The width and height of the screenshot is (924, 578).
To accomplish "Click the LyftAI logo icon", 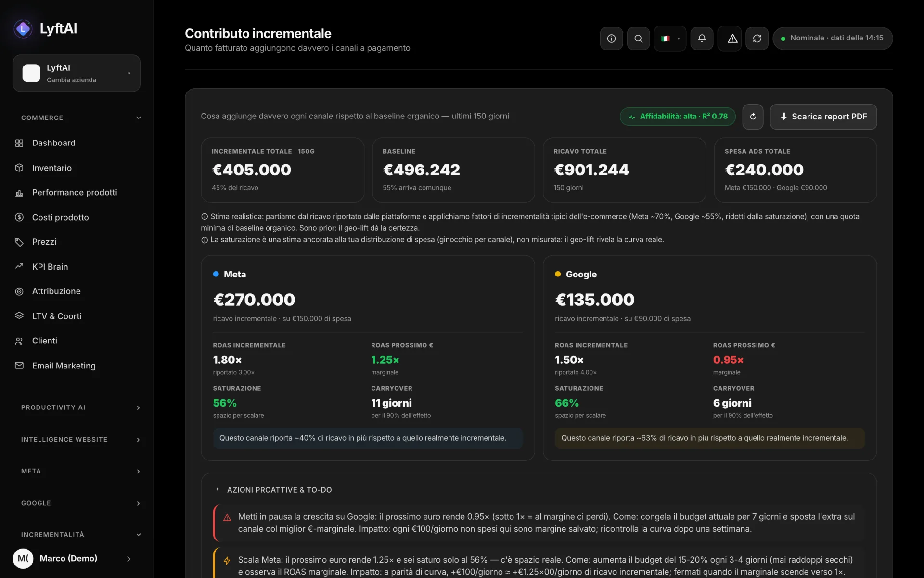I will coord(23,29).
